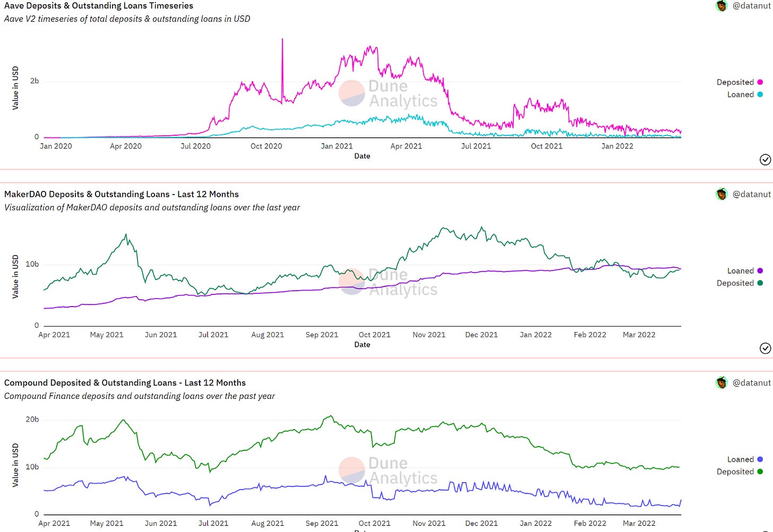Click purple Loaned swatch in MakerDAO legend
The height and width of the screenshot is (532, 773).
760,271
